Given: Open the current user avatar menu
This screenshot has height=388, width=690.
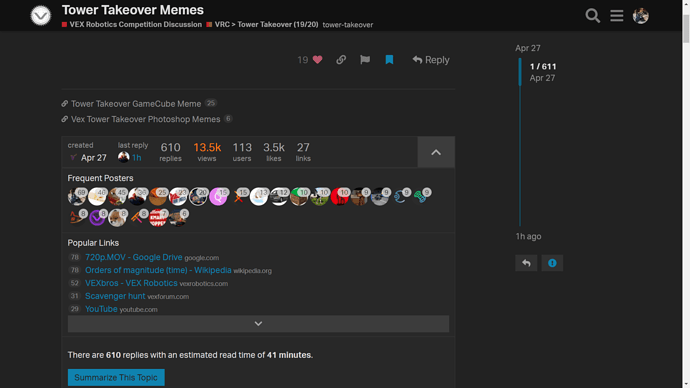Looking at the screenshot, I should [x=640, y=15].
